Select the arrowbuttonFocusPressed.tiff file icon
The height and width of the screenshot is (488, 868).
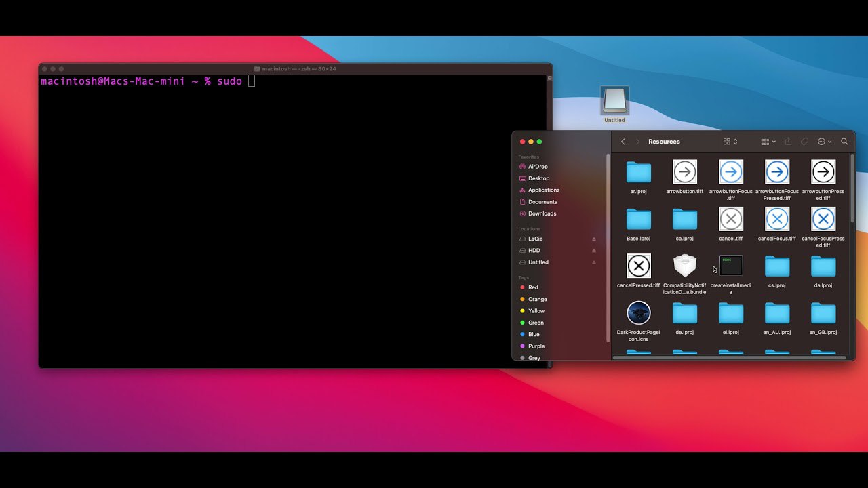(777, 172)
